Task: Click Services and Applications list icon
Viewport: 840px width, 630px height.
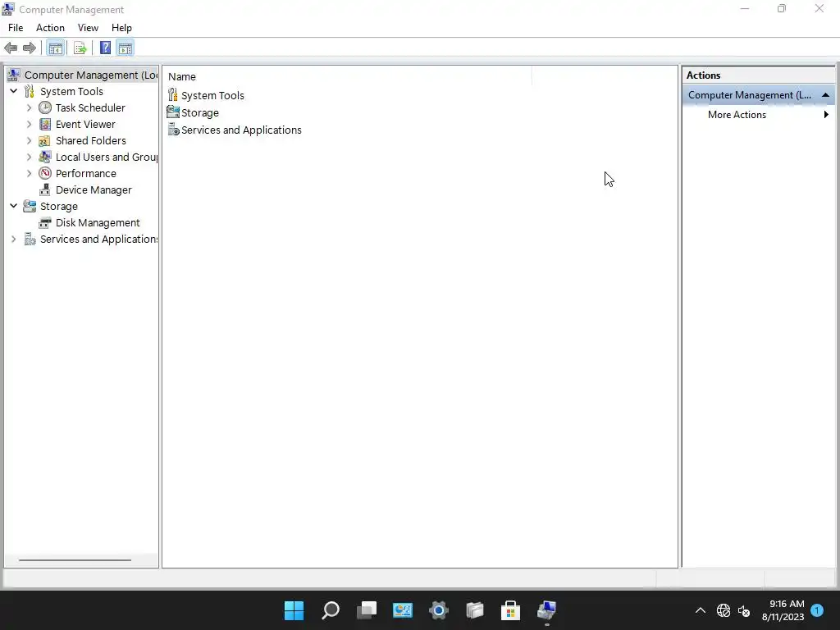Action: pyautogui.click(x=173, y=129)
